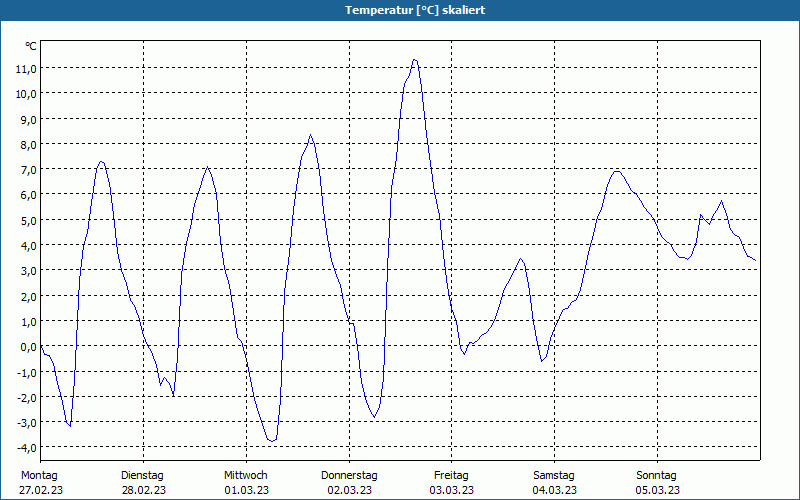Click the °C unit label on the y-axis
The image size is (800, 500).
[x=31, y=47]
